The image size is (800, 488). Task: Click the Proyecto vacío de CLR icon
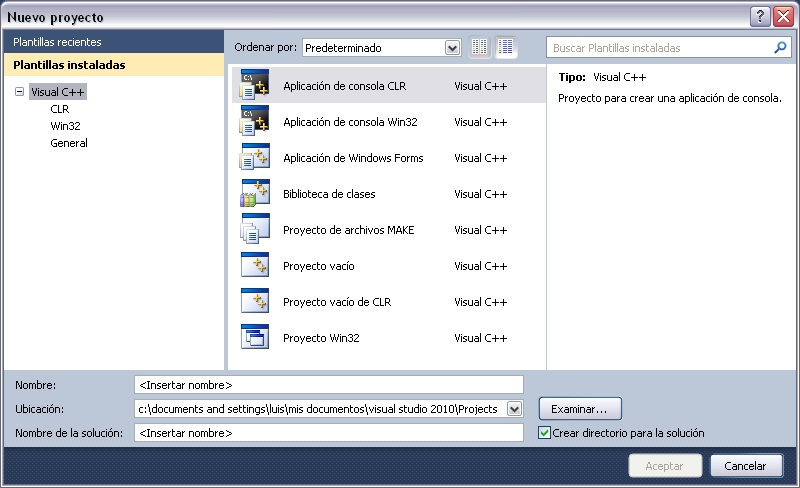[x=255, y=301]
